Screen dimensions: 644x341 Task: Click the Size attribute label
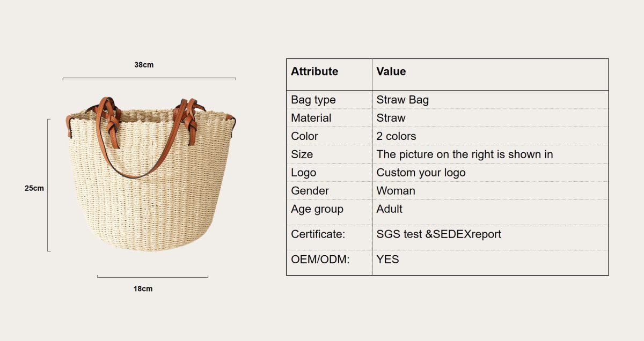pyautogui.click(x=302, y=154)
